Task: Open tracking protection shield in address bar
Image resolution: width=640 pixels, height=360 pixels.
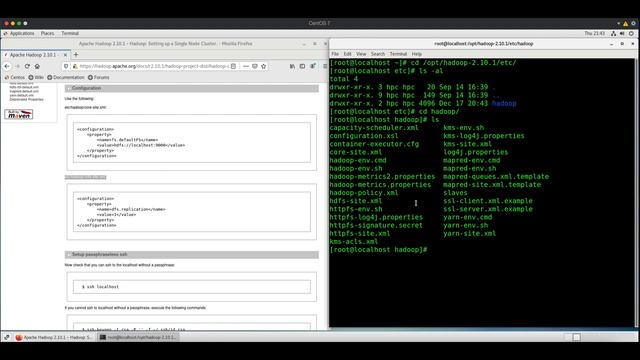Action: coord(66,66)
